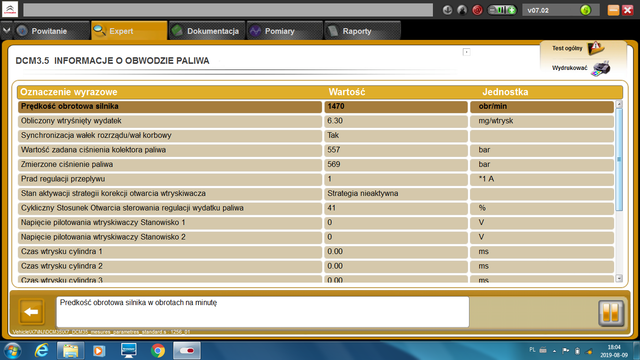640x360 pixels.
Task: Show hidden tray icons with the arrow
Action: point(554,351)
